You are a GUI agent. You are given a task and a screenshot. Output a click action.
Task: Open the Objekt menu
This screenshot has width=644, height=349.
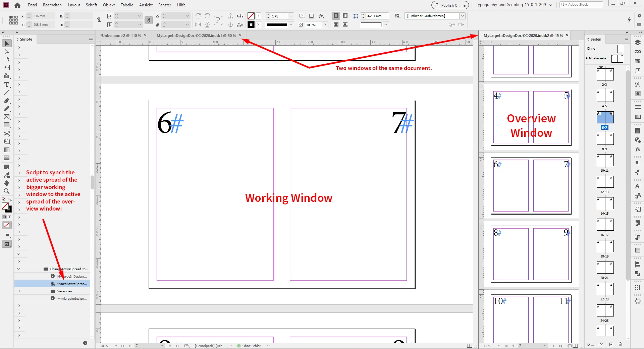tap(109, 5)
